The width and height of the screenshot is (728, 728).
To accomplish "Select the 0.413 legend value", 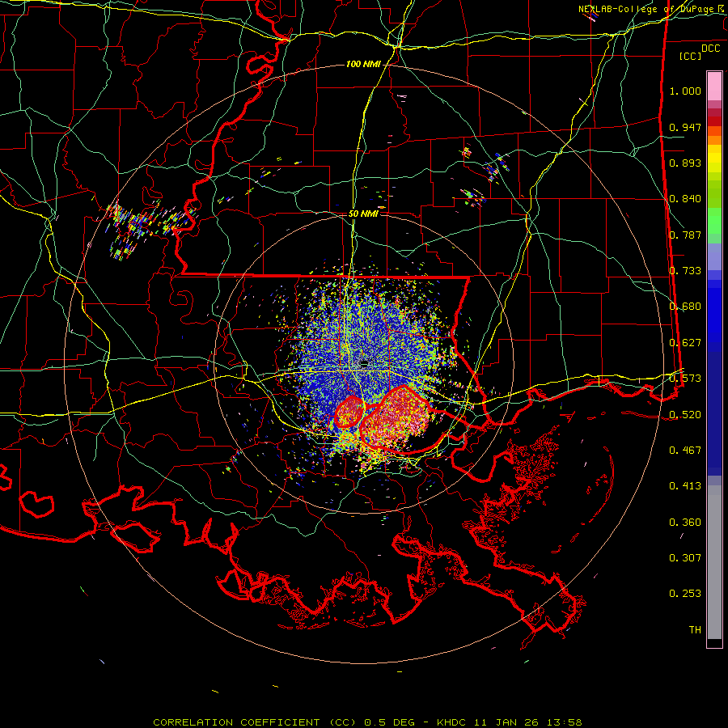I will [x=685, y=486].
